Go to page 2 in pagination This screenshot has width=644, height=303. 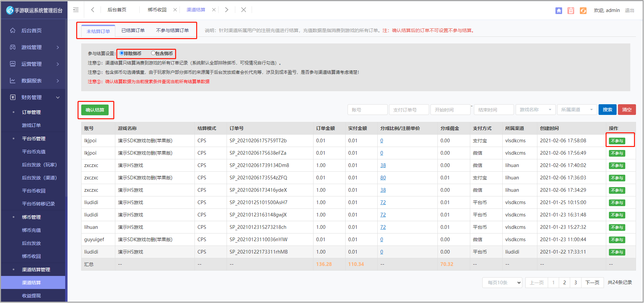[564, 283]
